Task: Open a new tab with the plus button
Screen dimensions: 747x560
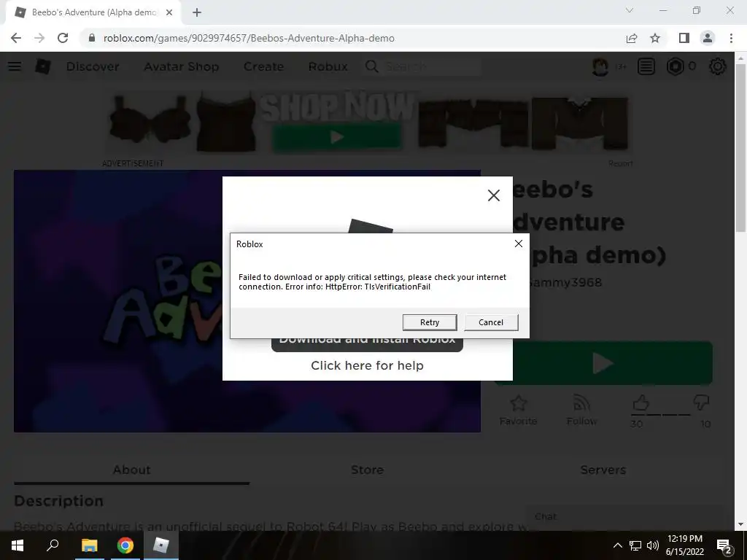Action: [197, 12]
